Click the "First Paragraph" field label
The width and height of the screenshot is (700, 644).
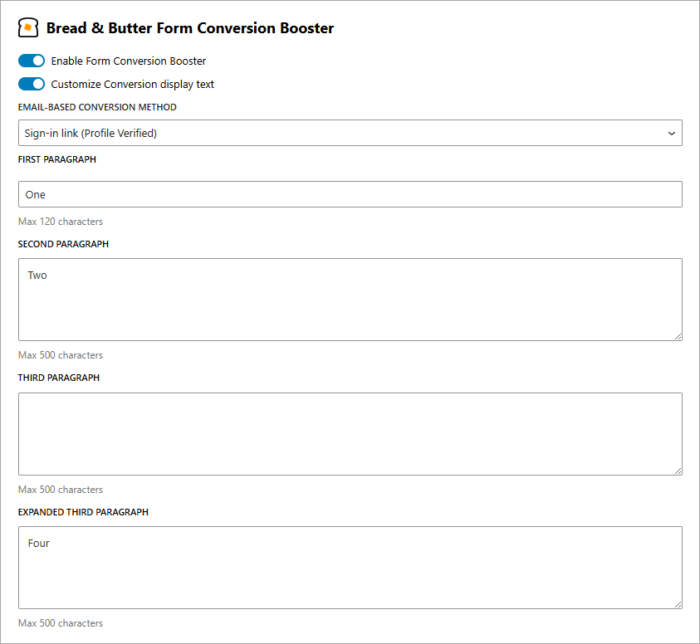(56, 159)
